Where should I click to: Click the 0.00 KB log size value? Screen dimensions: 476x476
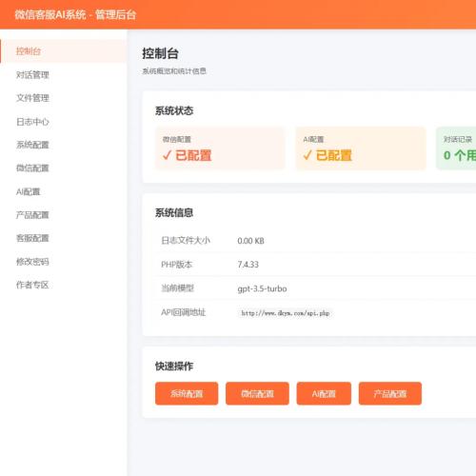[250, 241]
